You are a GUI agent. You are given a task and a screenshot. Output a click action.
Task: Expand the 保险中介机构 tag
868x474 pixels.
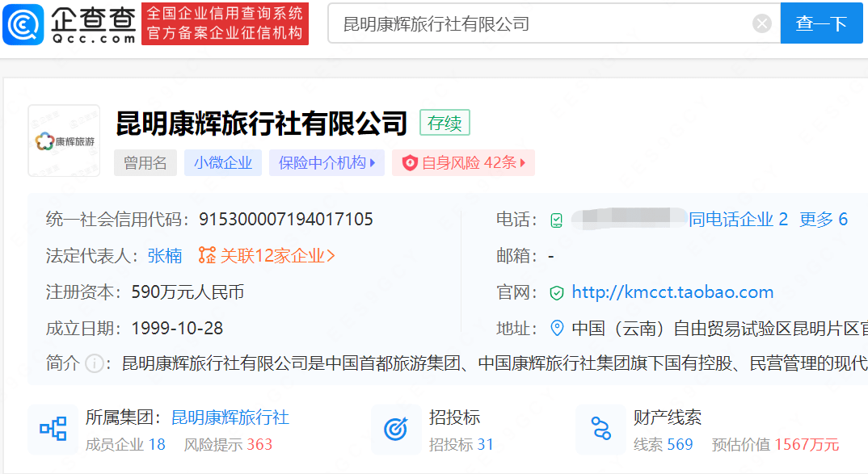(x=327, y=162)
